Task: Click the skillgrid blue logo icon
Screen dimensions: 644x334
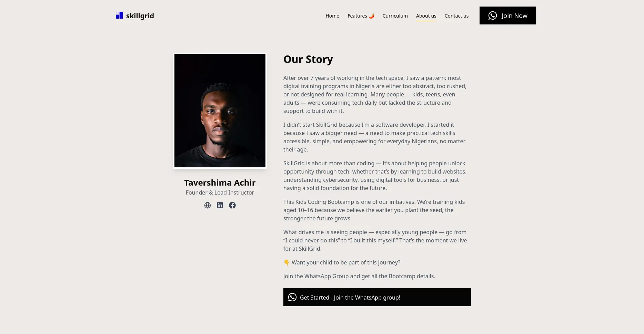Action: tap(119, 15)
